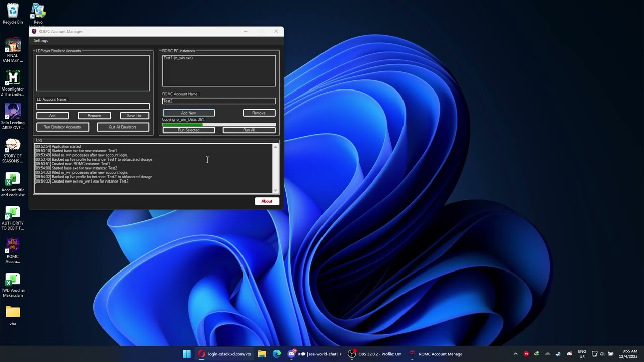Click the Run All button
Viewport: 644px width, 362px height.
coord(249,130)
